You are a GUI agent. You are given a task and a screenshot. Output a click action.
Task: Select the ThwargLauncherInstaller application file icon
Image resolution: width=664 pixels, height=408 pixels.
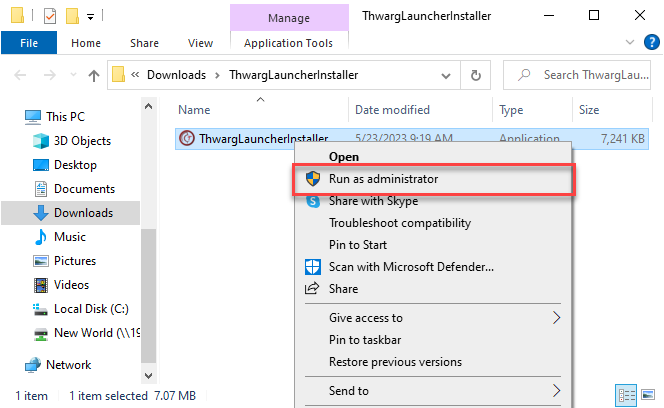click(185, 138)
